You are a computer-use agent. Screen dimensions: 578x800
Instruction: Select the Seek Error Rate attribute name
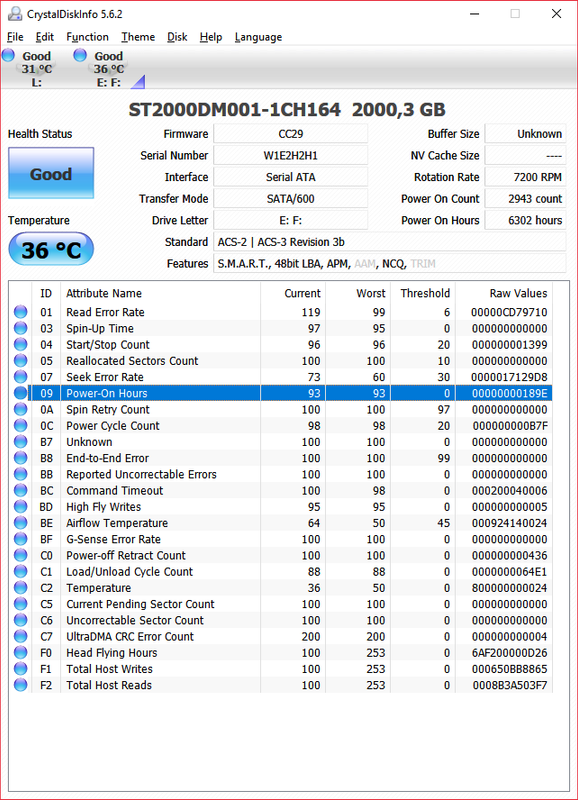(x=105, y=377)
